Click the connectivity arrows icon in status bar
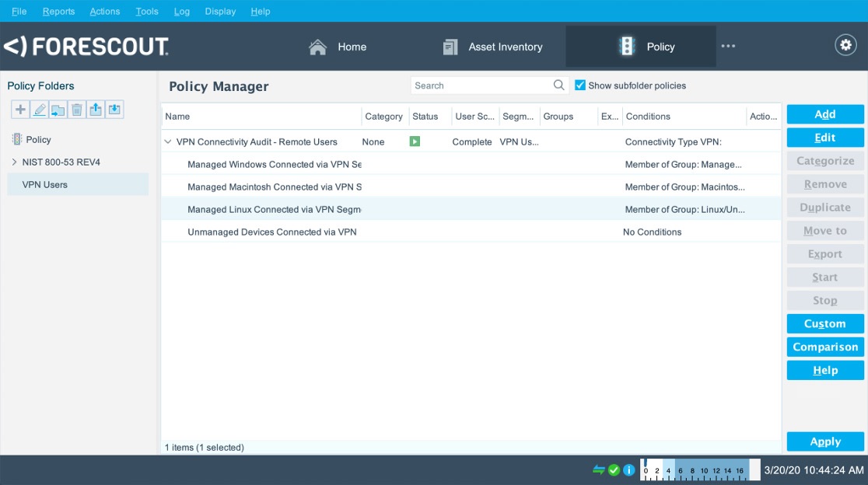The image size is (868, 485). tap(597, 469)
